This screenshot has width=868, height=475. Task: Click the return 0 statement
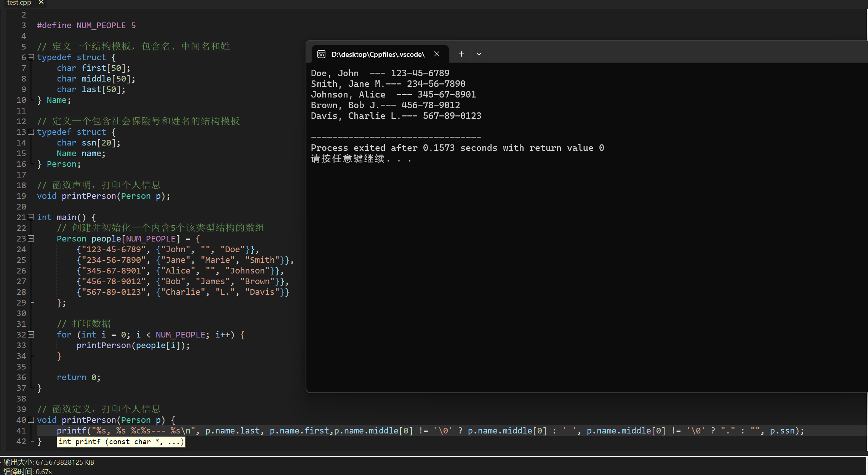tap(79, 377)
